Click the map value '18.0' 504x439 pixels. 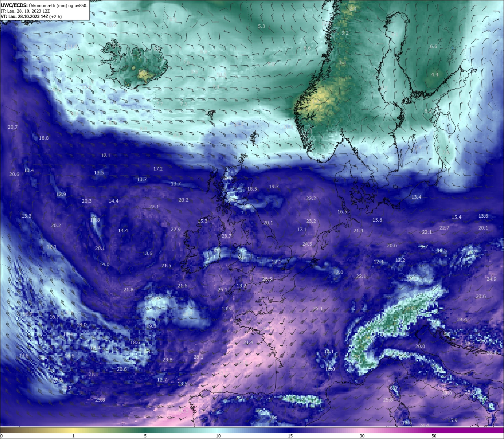(x=82, y=325)
